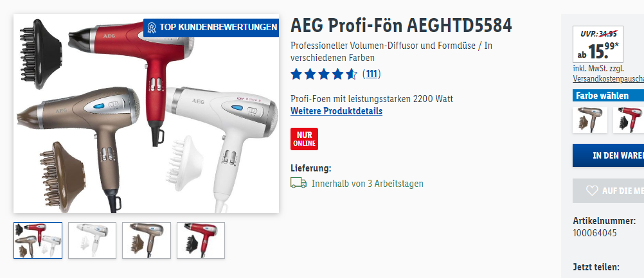Open Weitere Produktdetails link
The width and height of the screenshot is (644, 278).
[x=336, y=111]
